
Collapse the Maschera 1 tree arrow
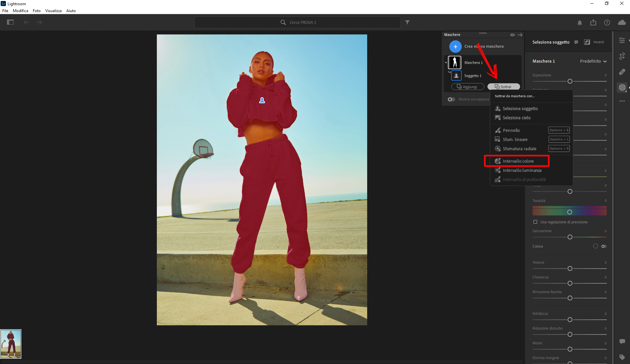(x=446, y=63)
